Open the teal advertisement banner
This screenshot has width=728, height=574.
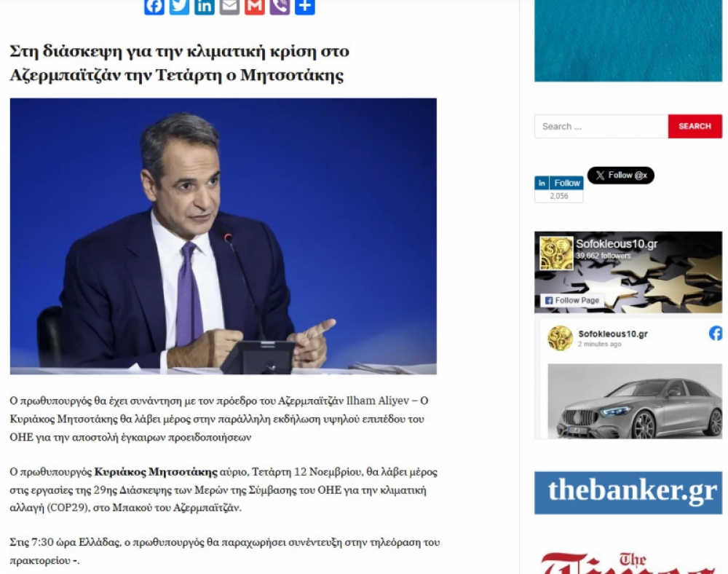[x=628, y=40]
